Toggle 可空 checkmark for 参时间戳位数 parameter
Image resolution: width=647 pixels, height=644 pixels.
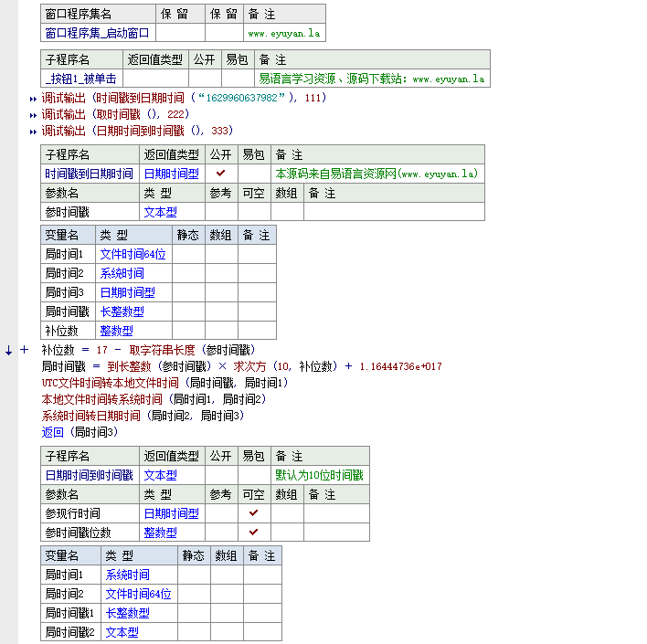coord(254,532)
